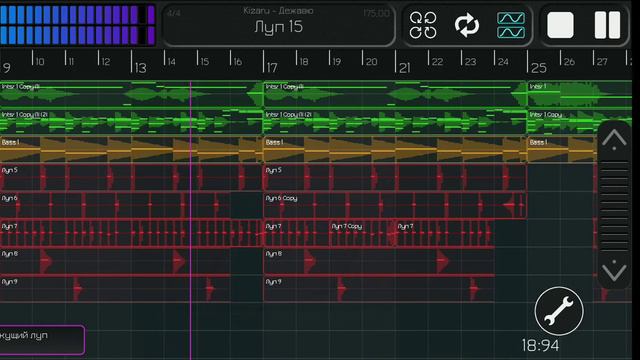Click the Kizaru - Дежавю song title

pos(278,11)
